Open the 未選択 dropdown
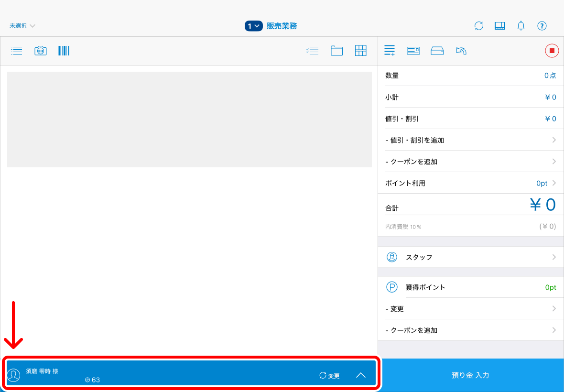Screen dimensions: 564x392 coord(22,26)
